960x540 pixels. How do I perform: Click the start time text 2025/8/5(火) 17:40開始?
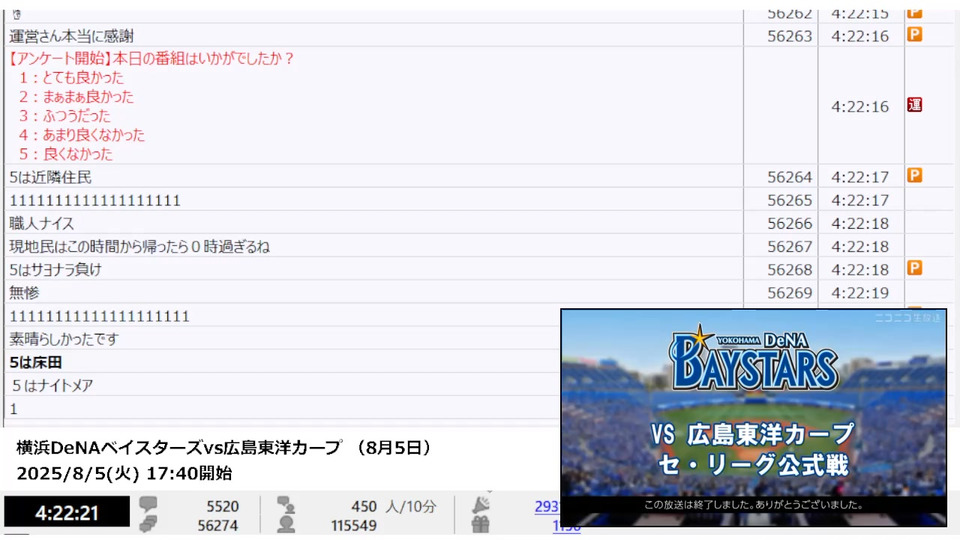click(124, 473)
